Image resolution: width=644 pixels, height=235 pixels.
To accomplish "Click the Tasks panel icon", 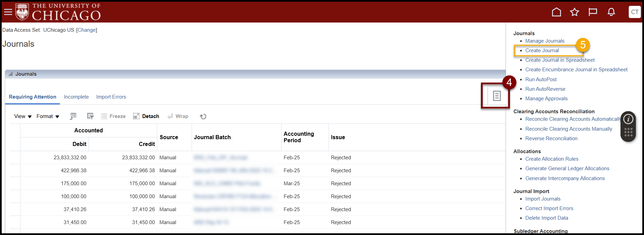I will [497, 96].
